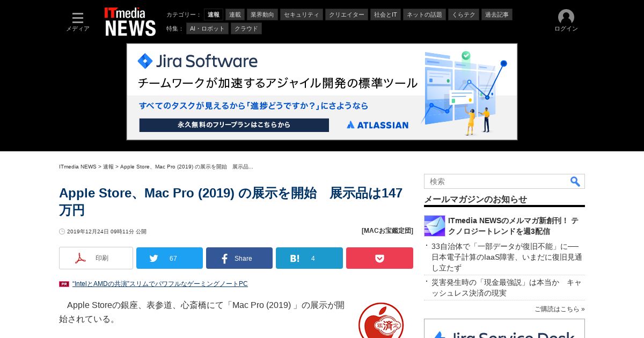Click the search magnifier icon

click(575, 181)
